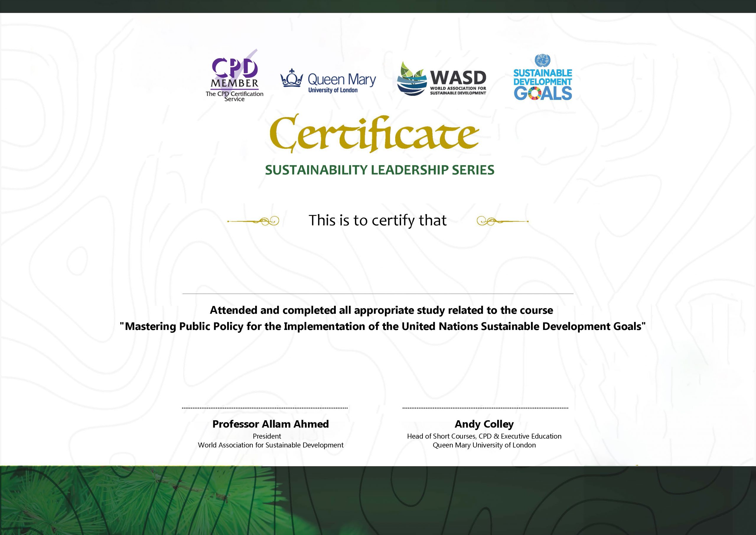Click 'This is to certify that' text
This screenshot has width=756, height=535.
[x=377, y=220]
